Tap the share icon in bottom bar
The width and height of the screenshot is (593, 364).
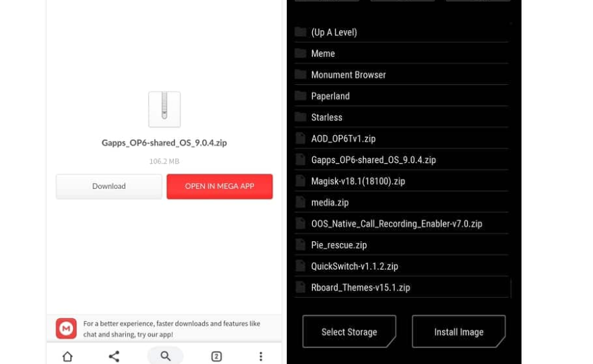pyautogui.click(x=114, y=356)
